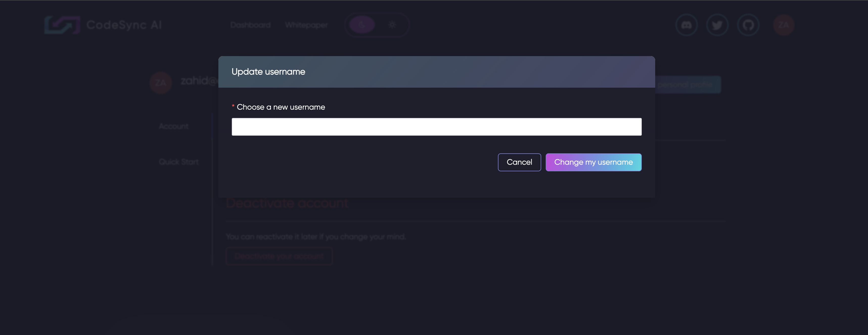Cancel the username update dialog
This screenshot has height=335, width=868.
519,162
